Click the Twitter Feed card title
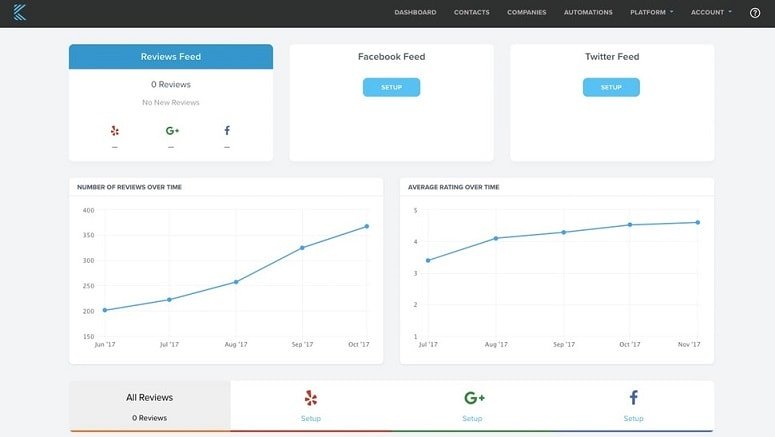This screenshot has width=775, height=437. point(612,56)
